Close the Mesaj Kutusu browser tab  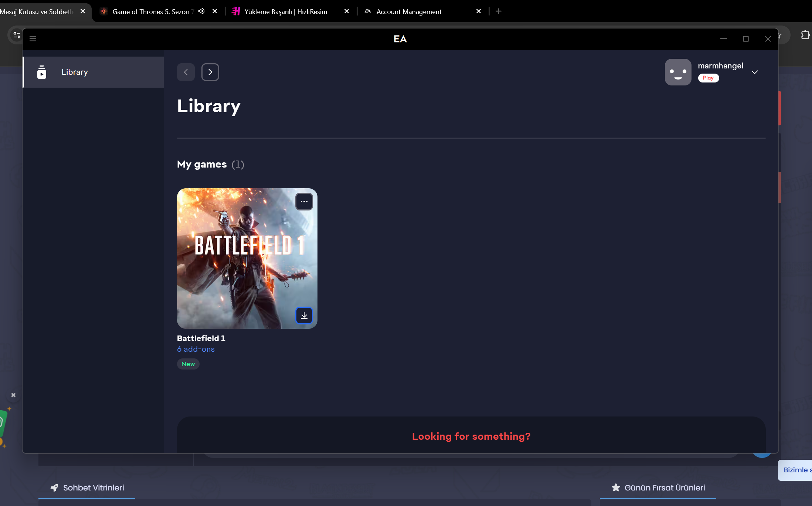coord(83,11)
